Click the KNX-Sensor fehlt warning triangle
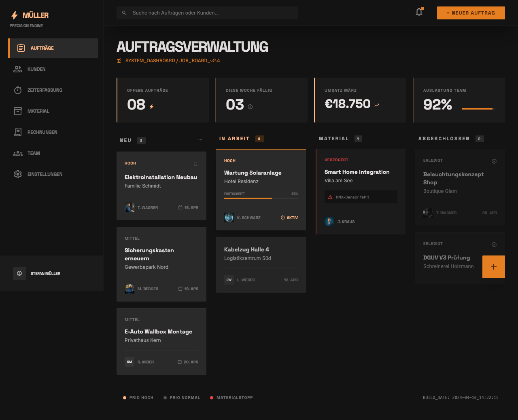The width and height of the screenshot is (518, 420). [x=330, y=197]
